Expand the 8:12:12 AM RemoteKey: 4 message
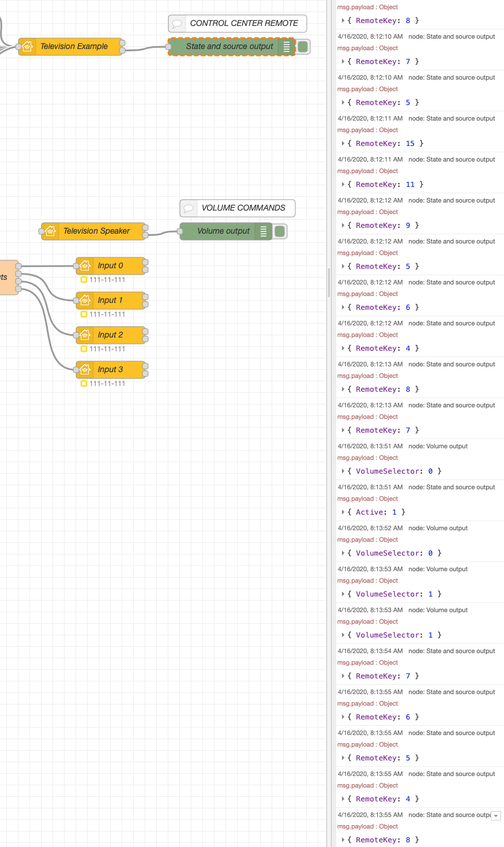This screenshot has width=504, height=847. click(343, 348)
